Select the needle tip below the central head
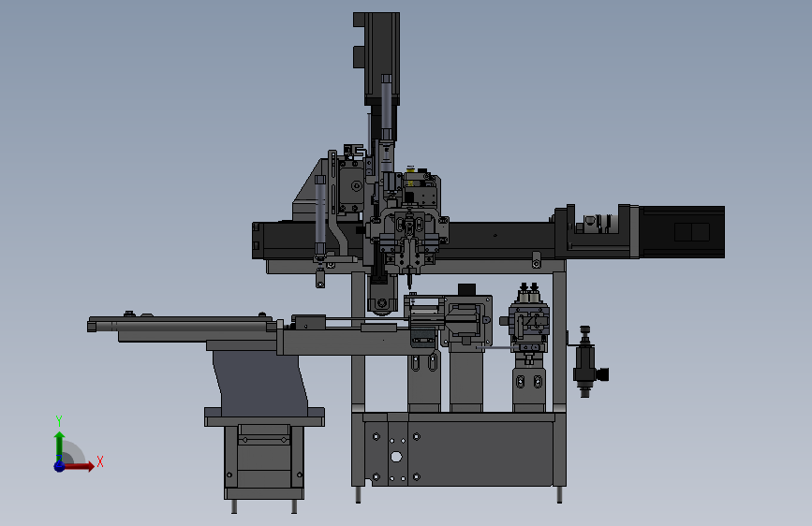This screenshot has width=812, height=526. click(x=409, y=280)
